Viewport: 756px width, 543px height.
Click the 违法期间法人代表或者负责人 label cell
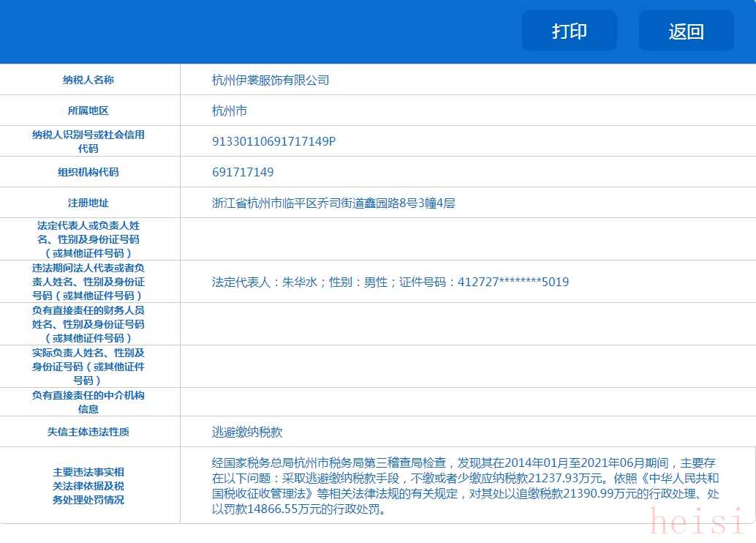[x=88, y=282]
